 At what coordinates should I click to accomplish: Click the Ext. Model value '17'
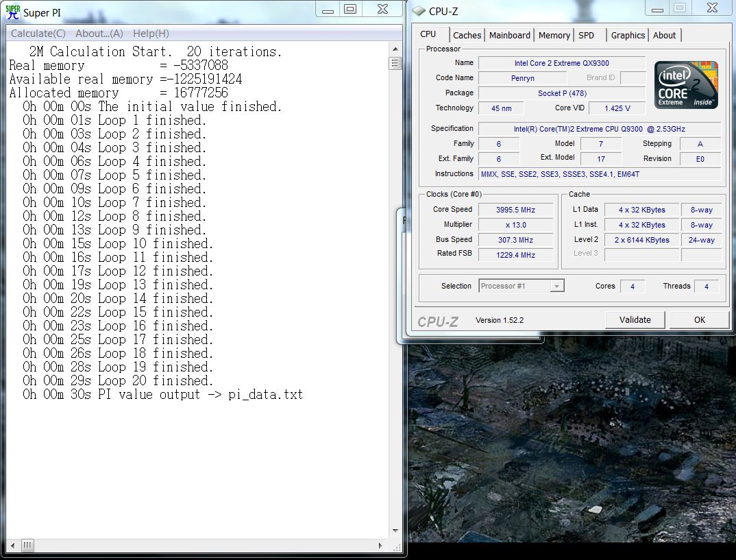click(x=601, y=159)
